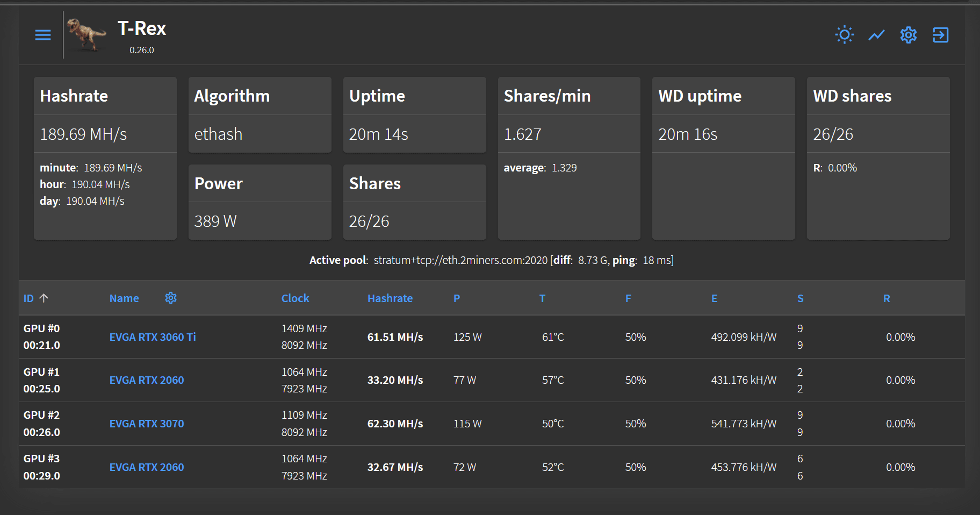980x515 pixels.
Task: Click WD uptime value 20m 16s
Action: [x=688, y=134]
